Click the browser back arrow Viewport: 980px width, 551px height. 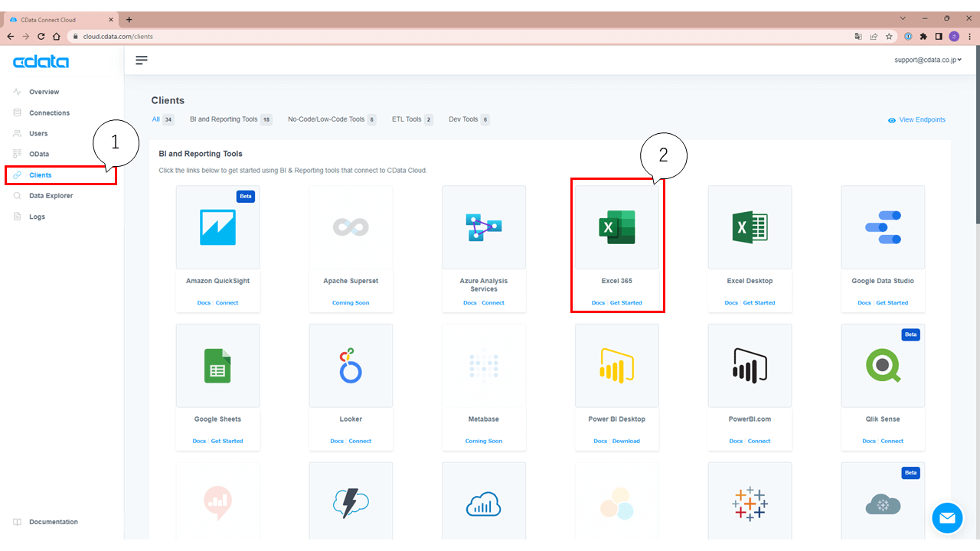tap(11, 36)
